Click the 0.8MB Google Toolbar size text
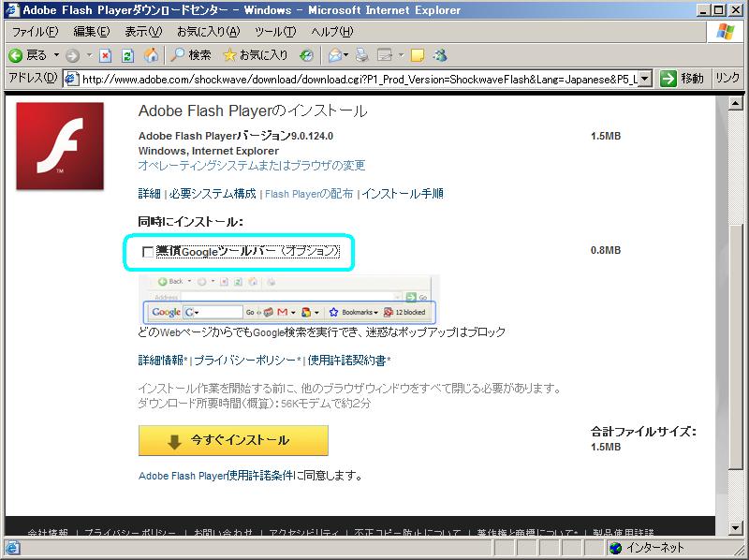 [x=606, y=250]
